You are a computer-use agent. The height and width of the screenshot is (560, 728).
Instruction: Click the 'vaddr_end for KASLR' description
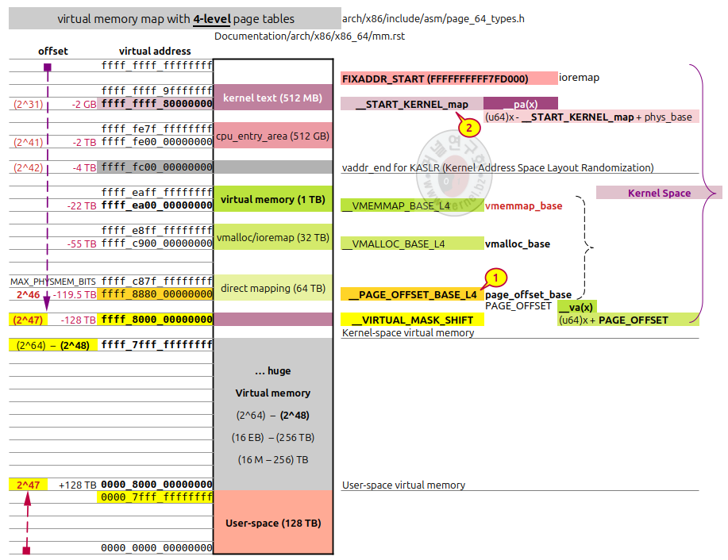498,167
